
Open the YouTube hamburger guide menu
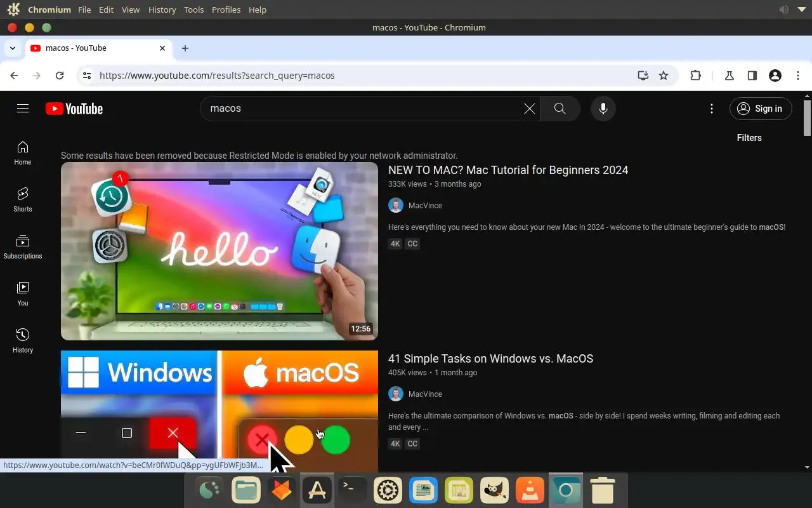click(23, 109)
